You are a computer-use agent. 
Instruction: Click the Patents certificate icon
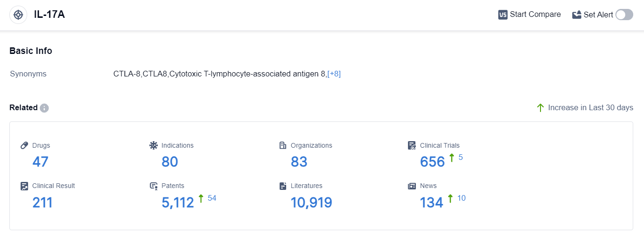coord(154,186)
